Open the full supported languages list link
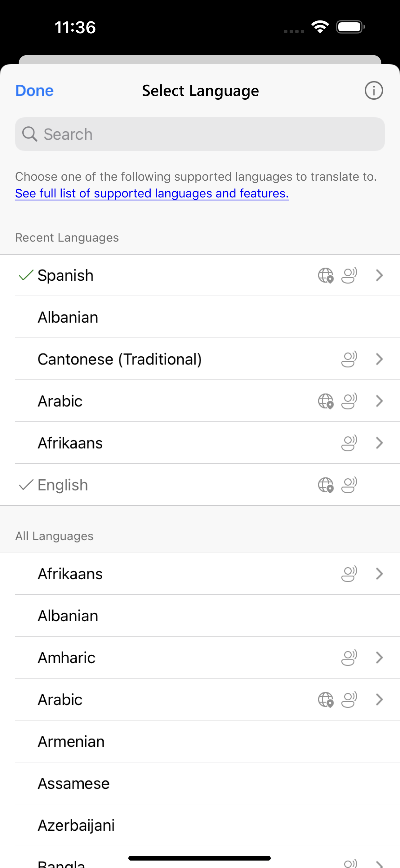 tap(152, 193)
